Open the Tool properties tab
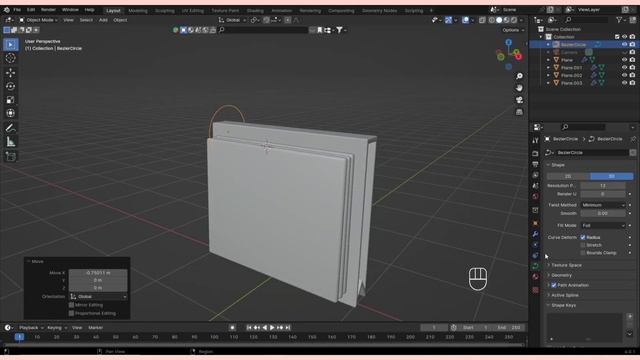 [x=535, y=140]
